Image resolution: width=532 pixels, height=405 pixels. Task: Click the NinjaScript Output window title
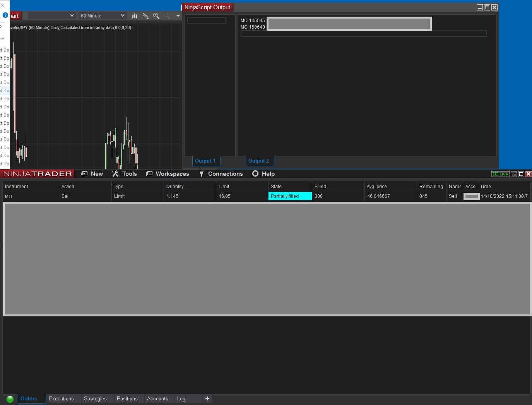tap(207, 7)
